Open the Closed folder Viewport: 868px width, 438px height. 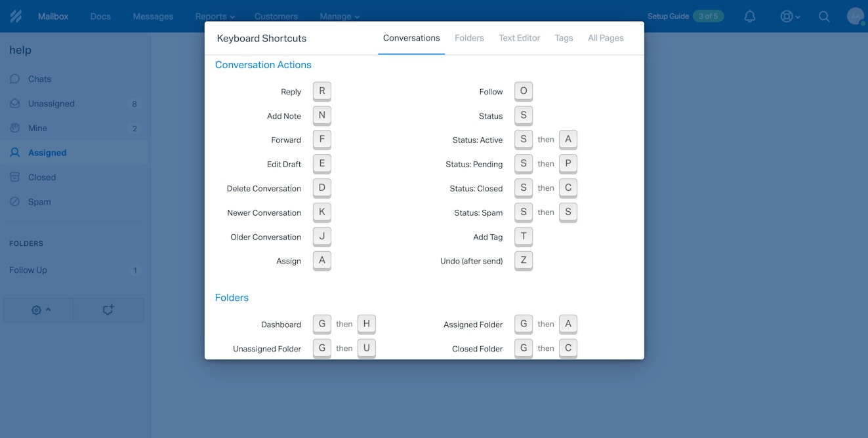click(41, 178)
